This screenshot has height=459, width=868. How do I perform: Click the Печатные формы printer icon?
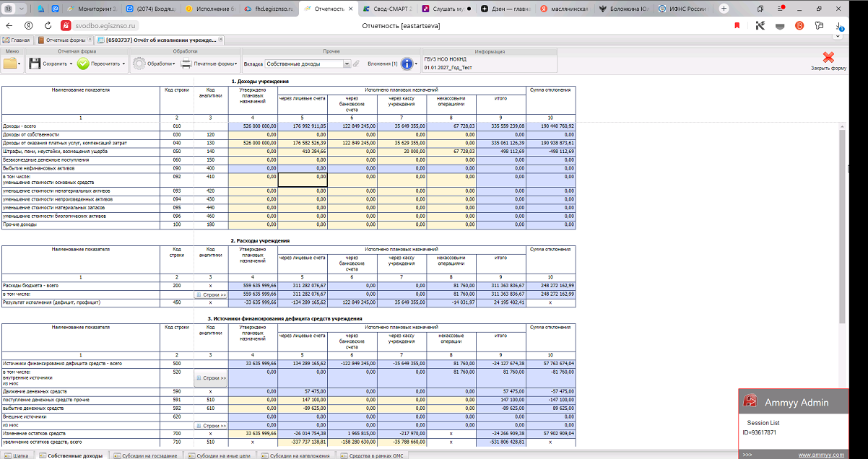pos(186,64)
